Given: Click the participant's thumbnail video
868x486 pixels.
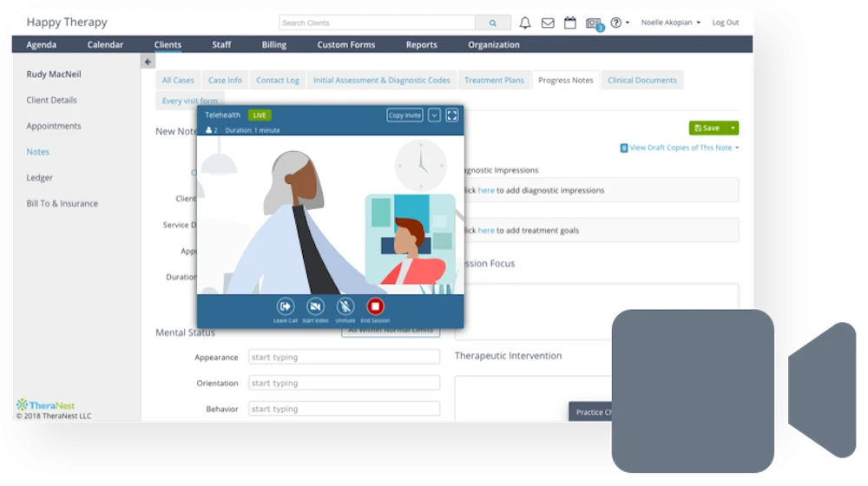Looking at the screenshot, I should click(411, 240).
